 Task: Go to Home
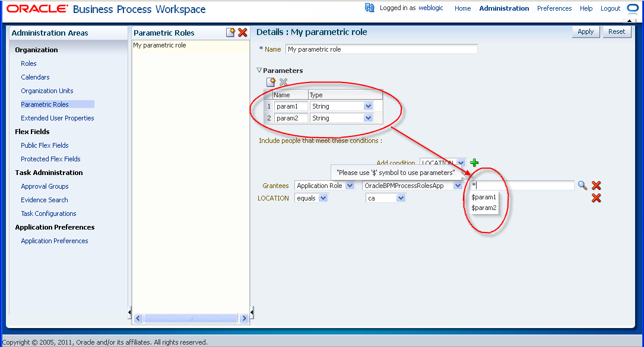pyautogui.click(x=462, y=8)
